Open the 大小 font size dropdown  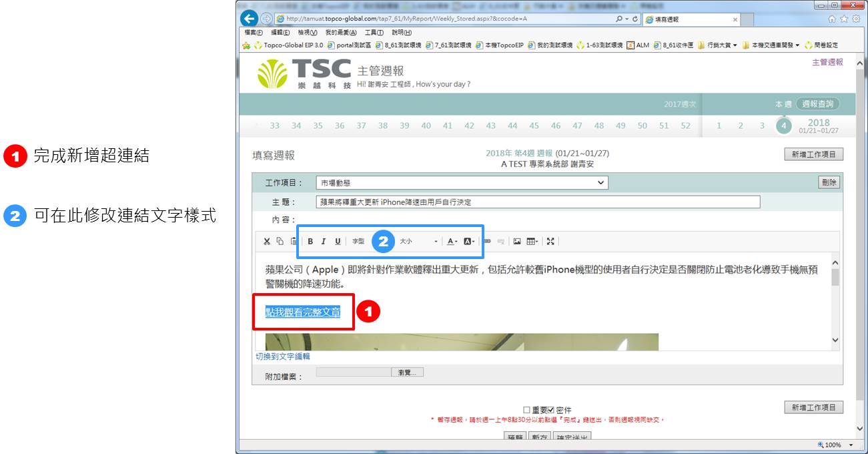[x=419, y=242]
